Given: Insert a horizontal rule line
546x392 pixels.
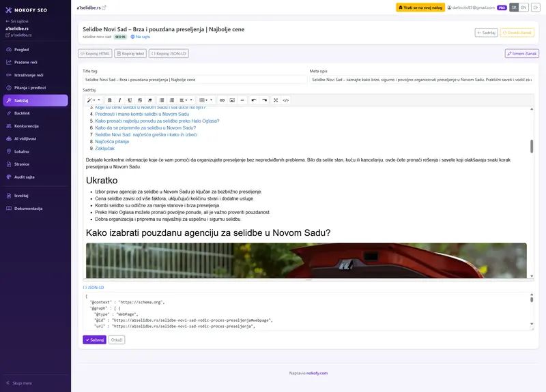Looking at the screenshot, I should [x=242, y=100].
